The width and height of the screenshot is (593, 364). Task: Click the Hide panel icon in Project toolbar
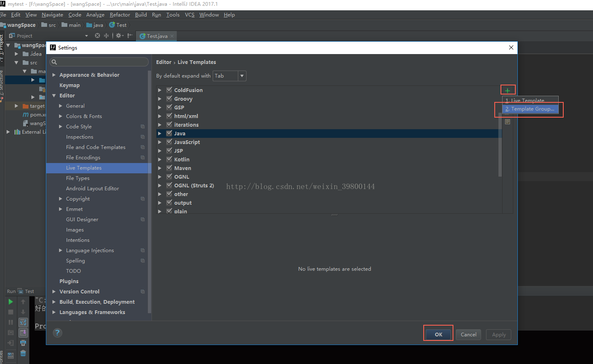tap(130, 36)
